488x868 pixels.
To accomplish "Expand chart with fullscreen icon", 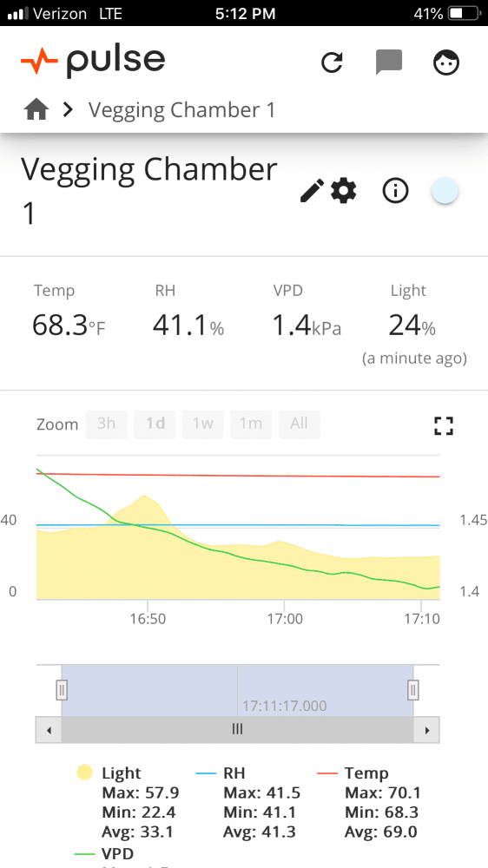I will click(x=444, y=425).
